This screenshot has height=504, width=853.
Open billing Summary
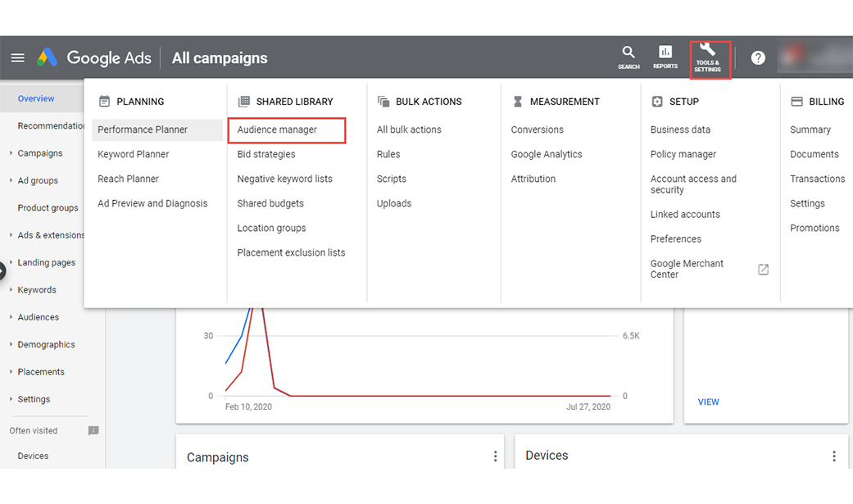pyautogui.click(x=810, y=129)
